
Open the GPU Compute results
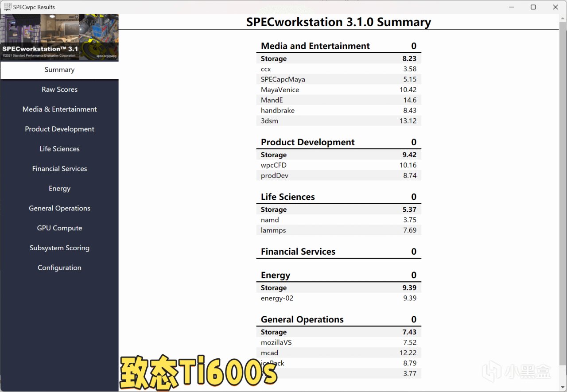[x=59, y=228]
